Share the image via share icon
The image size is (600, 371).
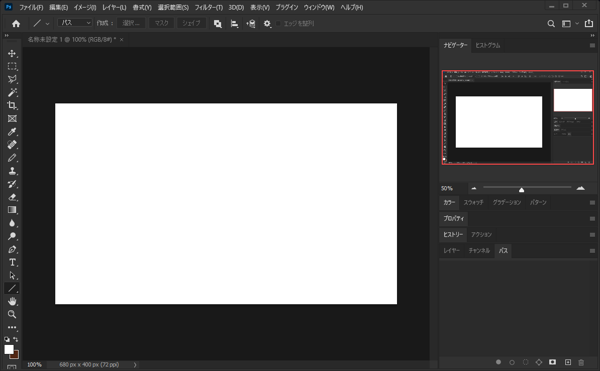pyautogui.click(x=589, y=24)
